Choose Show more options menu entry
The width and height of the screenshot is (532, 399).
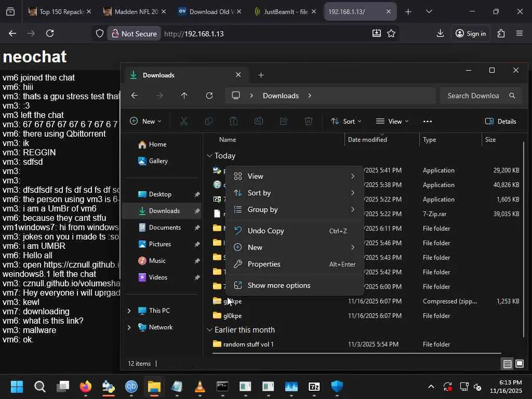coord(278,285)
